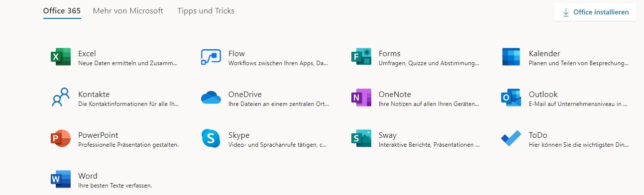Open the Kalender app icon

[511, 57]
